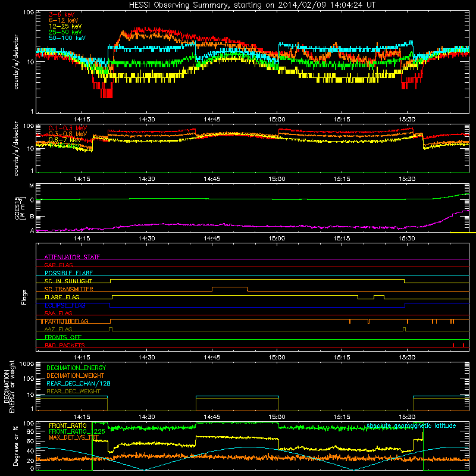Click the C class tick label on the GOES panel
Image resolution: width=476 pixels, height=476 pixels.
click(x=32, y=200)
